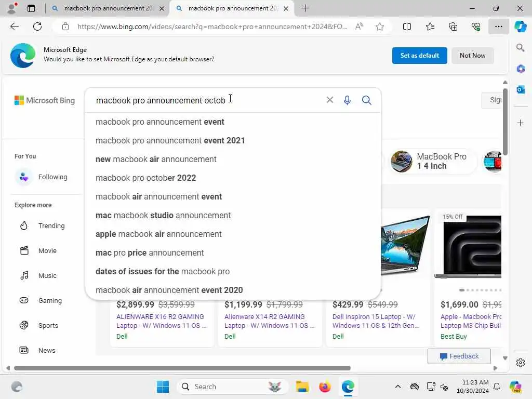
Task: View site information via the lock icon
Action: pyautogui.click(x=65, y=26)
